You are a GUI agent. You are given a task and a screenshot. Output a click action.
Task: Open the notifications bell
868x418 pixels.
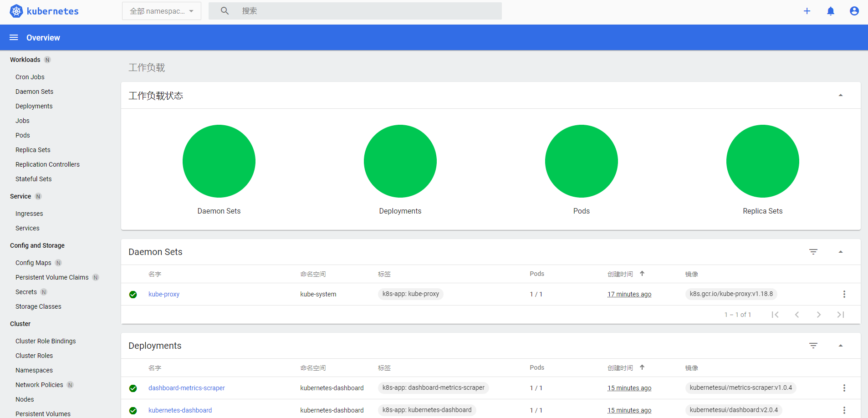pos(831,11)
